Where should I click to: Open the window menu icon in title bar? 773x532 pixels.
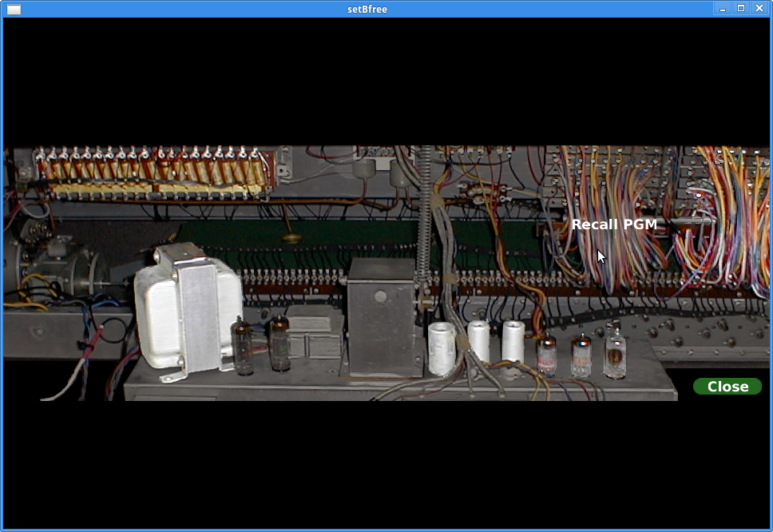point(14,9)
